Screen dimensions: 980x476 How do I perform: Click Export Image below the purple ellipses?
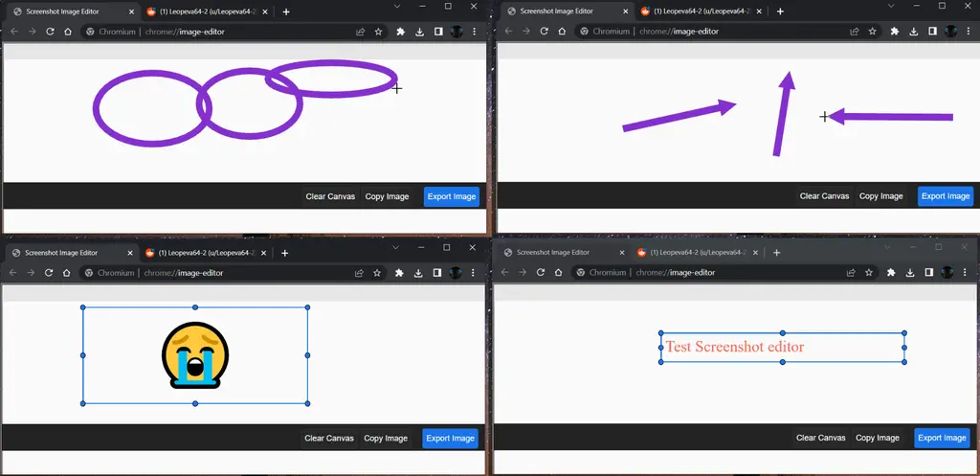point(452,196)
